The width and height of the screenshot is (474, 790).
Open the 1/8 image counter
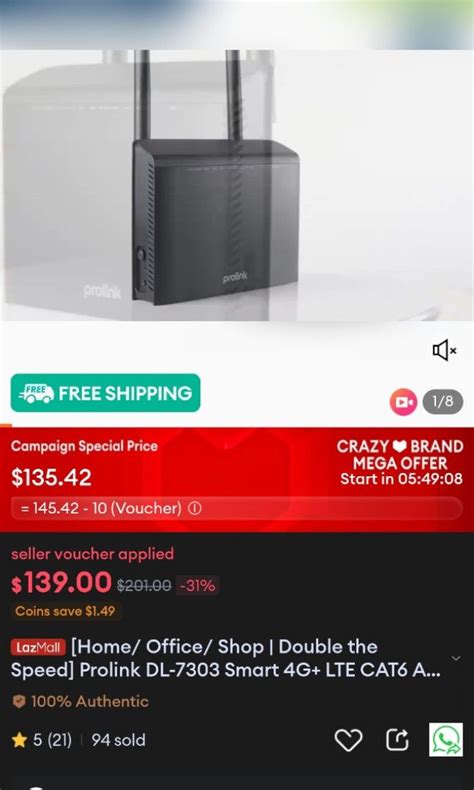pyautogui.click(x=443, y=402)
